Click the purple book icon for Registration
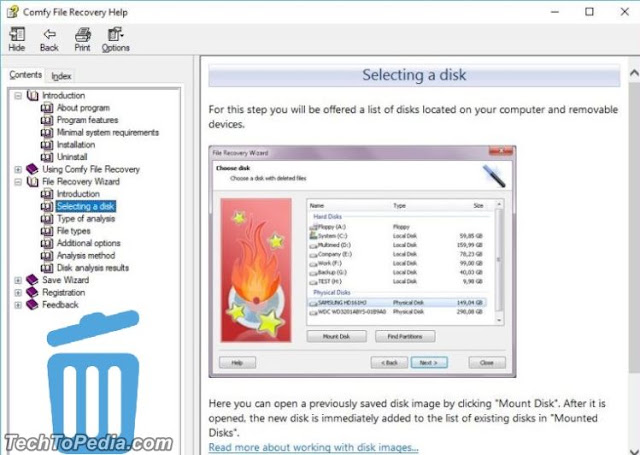 (x=32, y=292)
